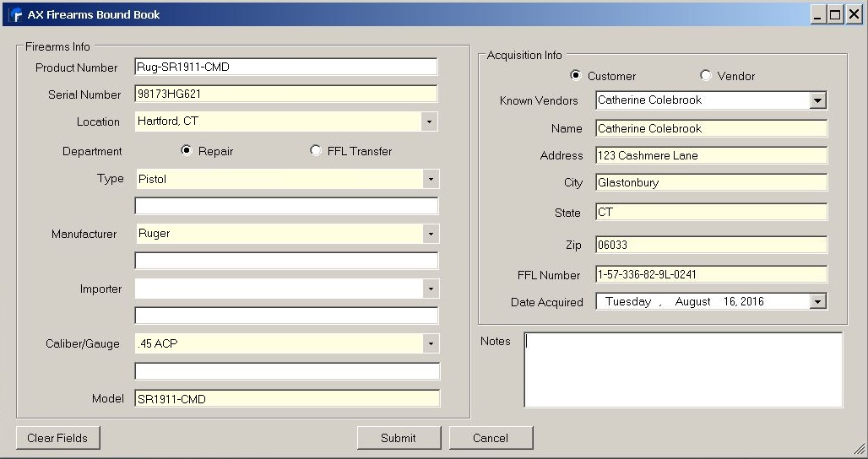Click the City field showing Glastonbury
868x459 pixels.
pos(711,182)
